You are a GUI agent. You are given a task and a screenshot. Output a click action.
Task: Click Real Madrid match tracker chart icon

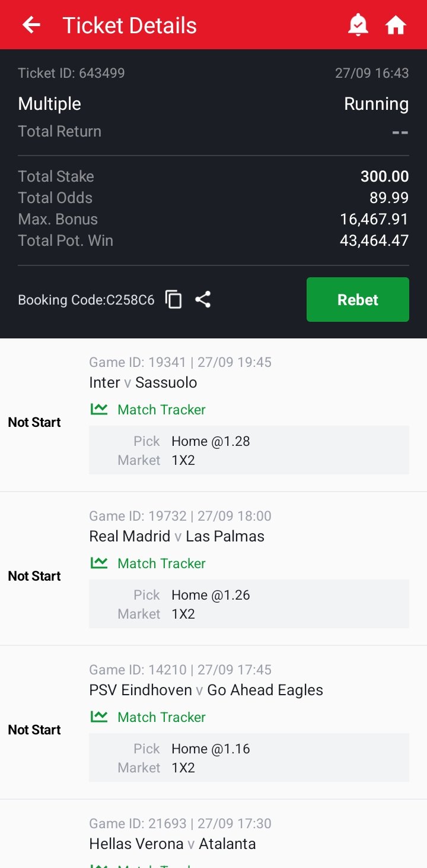pos(99,563)
